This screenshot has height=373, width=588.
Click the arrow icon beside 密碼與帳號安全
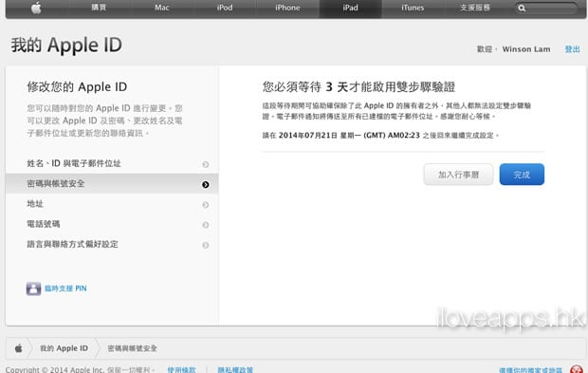[206, 185]
